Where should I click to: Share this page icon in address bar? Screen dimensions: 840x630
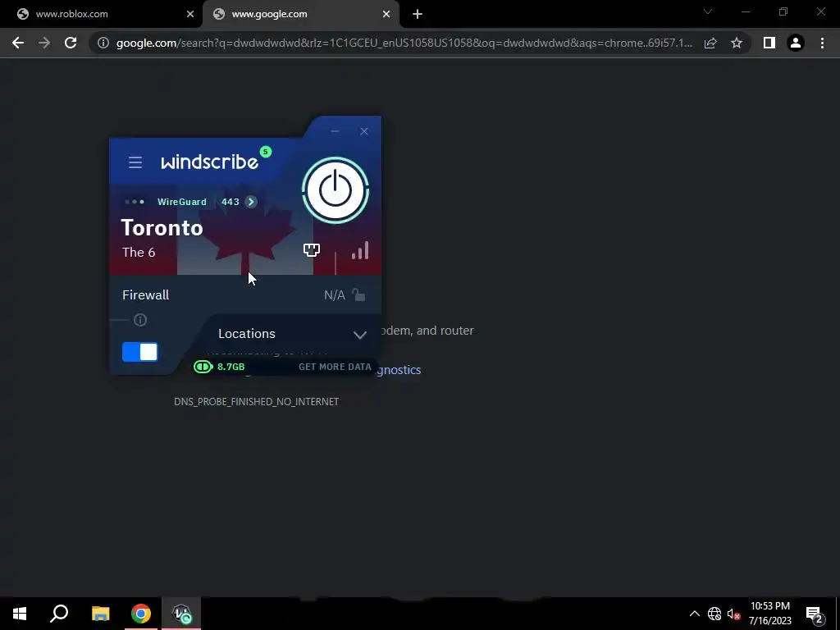point(710,43)
